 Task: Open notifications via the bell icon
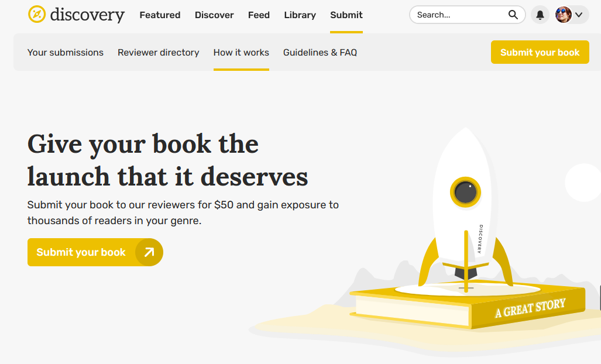[539, 15]
